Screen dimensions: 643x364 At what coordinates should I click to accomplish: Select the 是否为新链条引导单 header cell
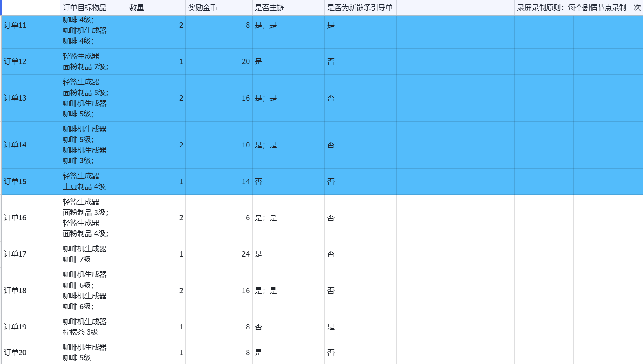(x=361, y=8)
